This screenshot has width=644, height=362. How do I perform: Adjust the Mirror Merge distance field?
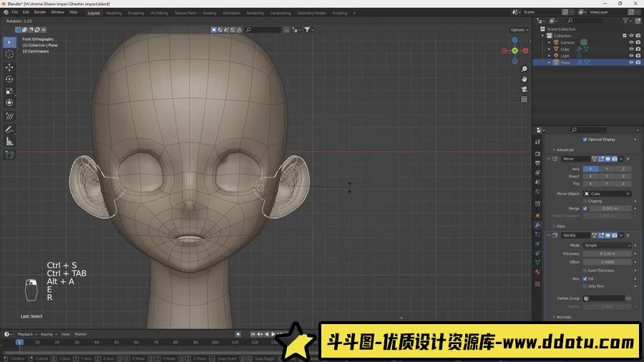610,208
